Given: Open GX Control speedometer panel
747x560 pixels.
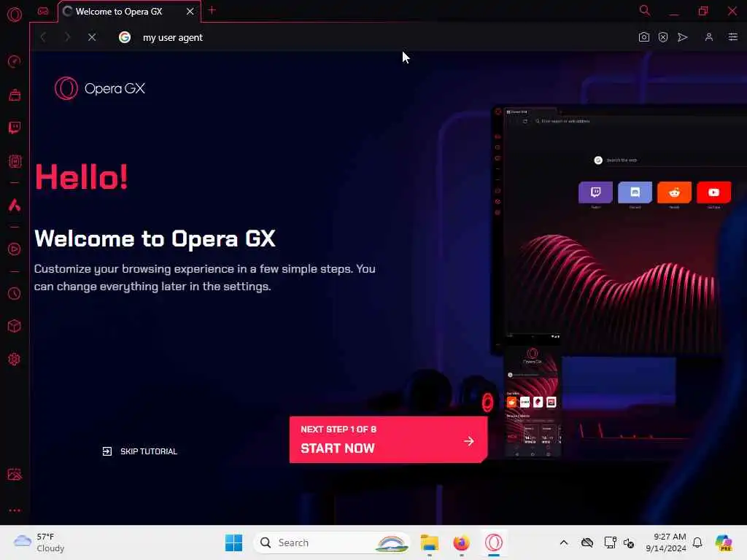Looking at the screenshot, I should tap(15, 61).
